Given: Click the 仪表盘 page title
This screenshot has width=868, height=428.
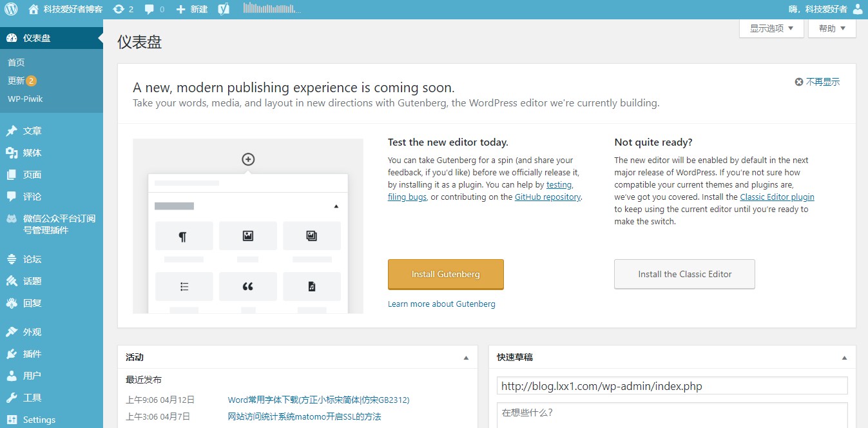Looking at the screenshot, I should pos(139,42).
